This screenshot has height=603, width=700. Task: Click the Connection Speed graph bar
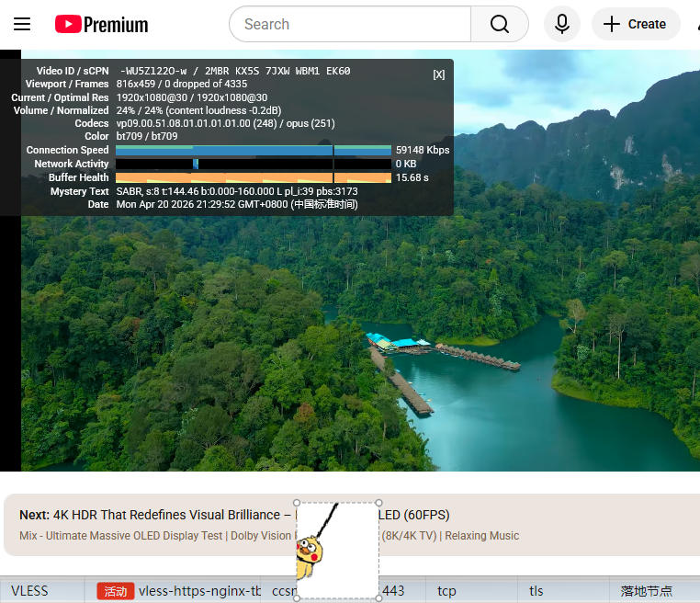tap(253, 150)
